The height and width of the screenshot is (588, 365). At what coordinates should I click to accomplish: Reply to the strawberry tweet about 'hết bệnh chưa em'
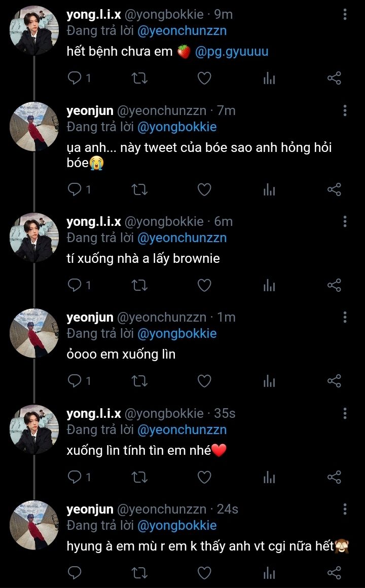pos(75,78)
